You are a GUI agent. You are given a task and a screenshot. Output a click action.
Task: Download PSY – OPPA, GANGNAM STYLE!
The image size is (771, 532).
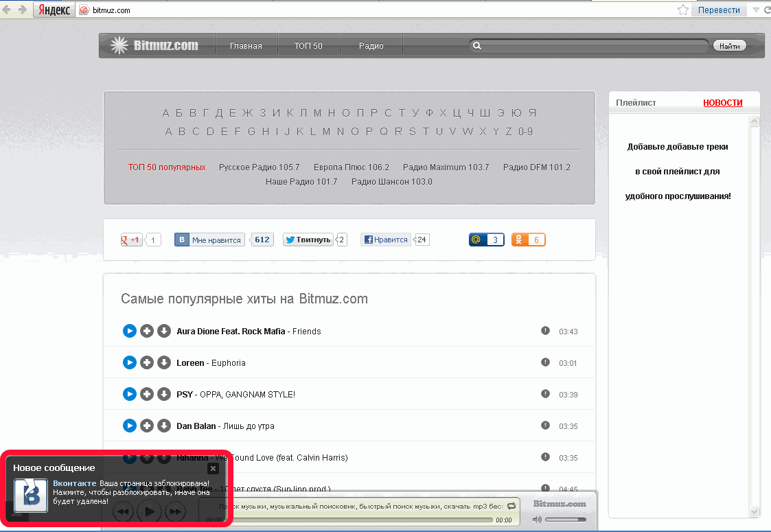pos(163,394)
